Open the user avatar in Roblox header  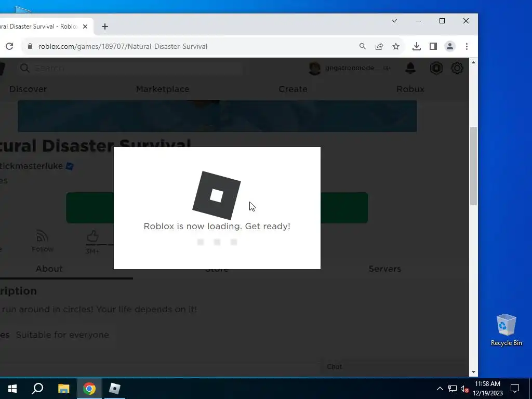coord(314,68)
